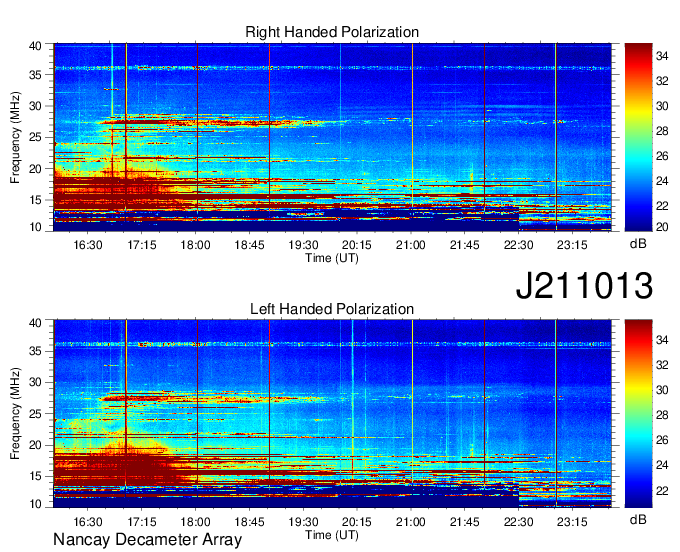The width and height of the screenshot is (680, 552).
Task: Select the J211013 observation label
Action: tap(584, 286)
